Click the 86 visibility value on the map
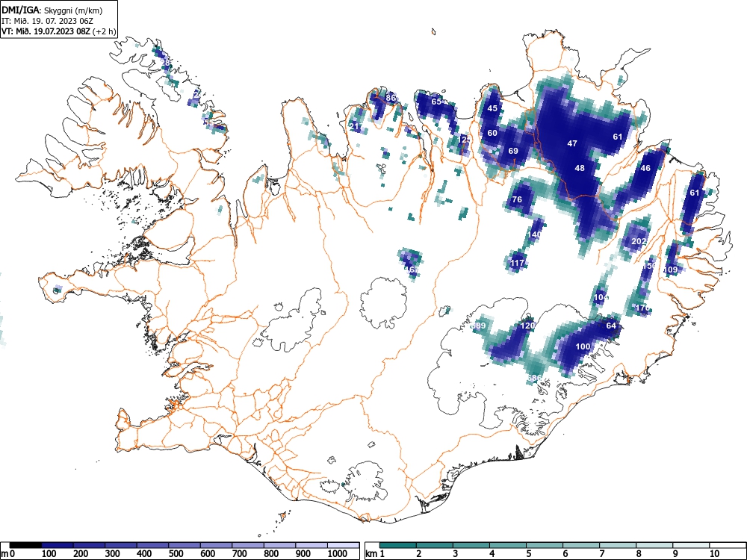Screen dimensions: 747x560 click(x=391, y=98)
